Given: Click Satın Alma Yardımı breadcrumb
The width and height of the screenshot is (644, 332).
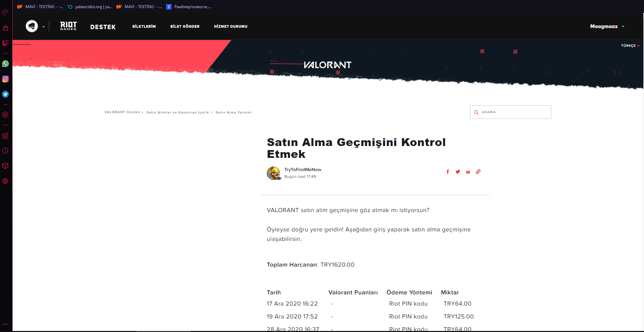Looking at the screenshot, I should pos(234,112).
